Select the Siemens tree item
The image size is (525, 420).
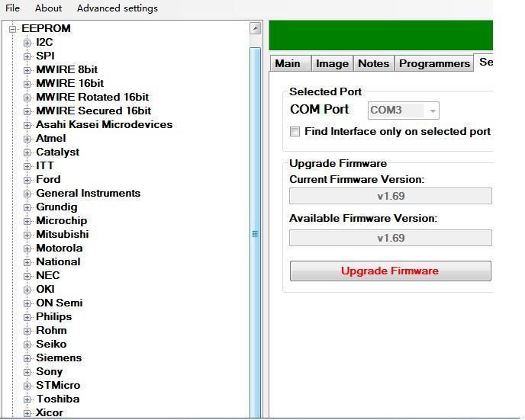(x=59, y=357)
